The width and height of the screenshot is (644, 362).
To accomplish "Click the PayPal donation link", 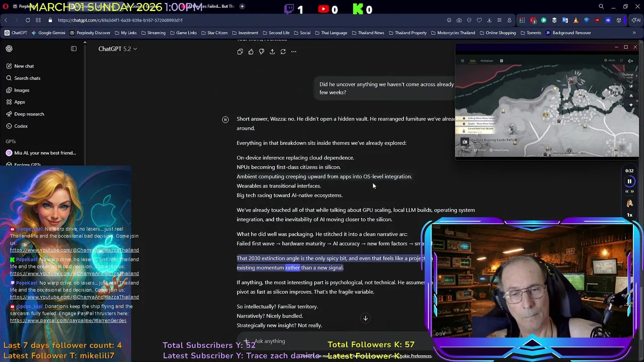I will tap(68, 320).
